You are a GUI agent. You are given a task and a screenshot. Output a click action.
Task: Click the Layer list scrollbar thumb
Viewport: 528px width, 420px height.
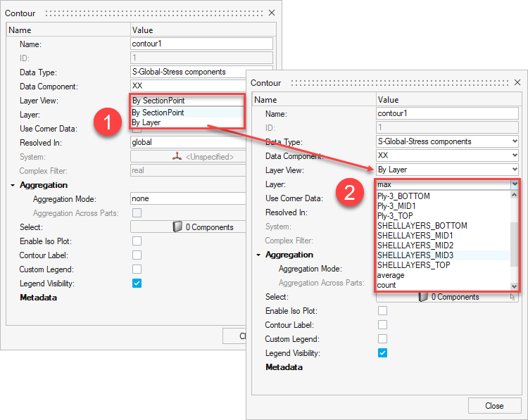click(514, 244)
